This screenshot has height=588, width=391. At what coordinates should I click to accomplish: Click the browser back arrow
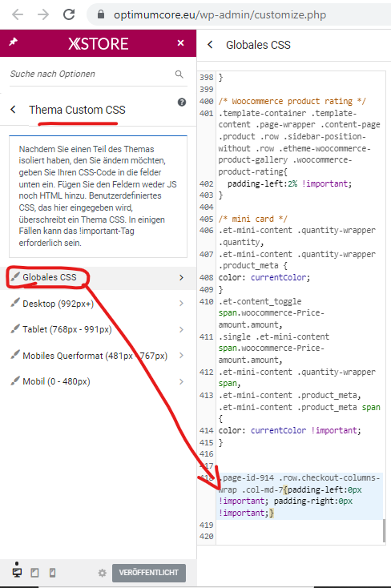pos(18,14)
